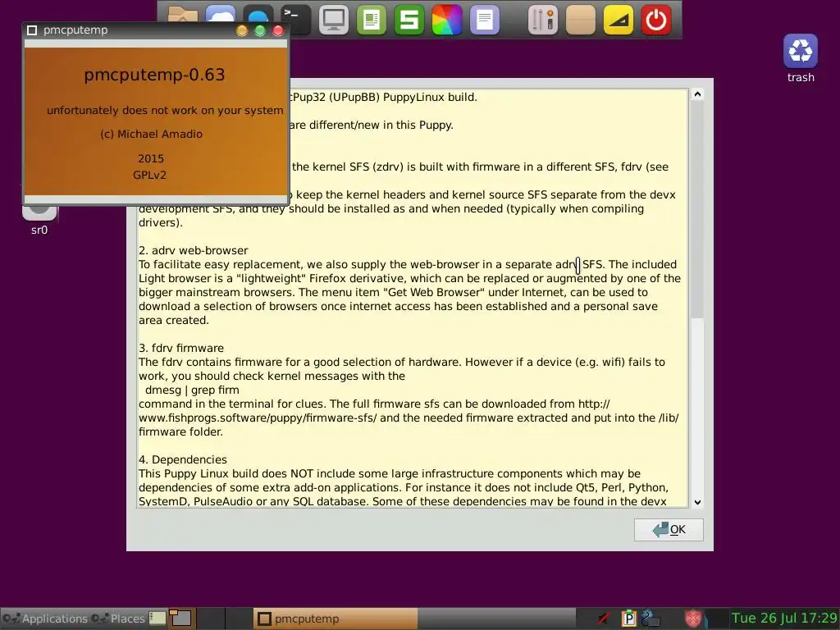Maximize pmcputemp with the green button
Screen dimensions: 840x630
260,30
